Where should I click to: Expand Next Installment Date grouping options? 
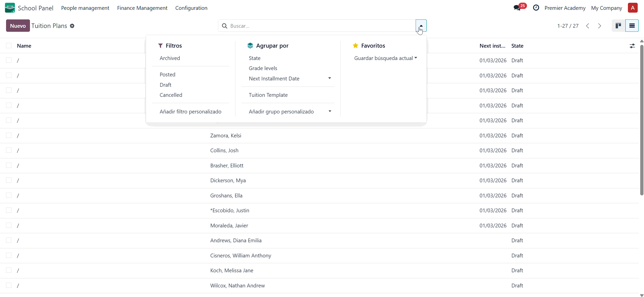[330, 78]
